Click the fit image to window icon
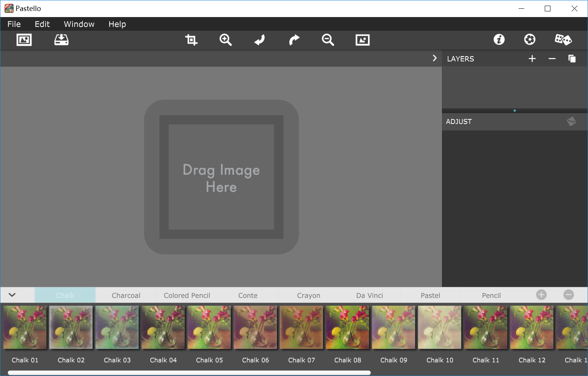Viewport: 588px width, 376px height. [363, 40]
